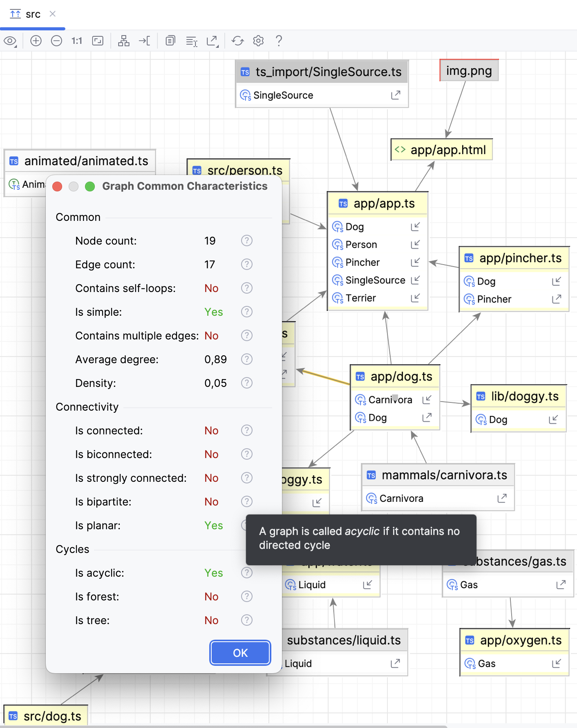Click import arrow next to Pincher in app/app.ts
This screenshot has height=728, width=577.
(415, 262)
